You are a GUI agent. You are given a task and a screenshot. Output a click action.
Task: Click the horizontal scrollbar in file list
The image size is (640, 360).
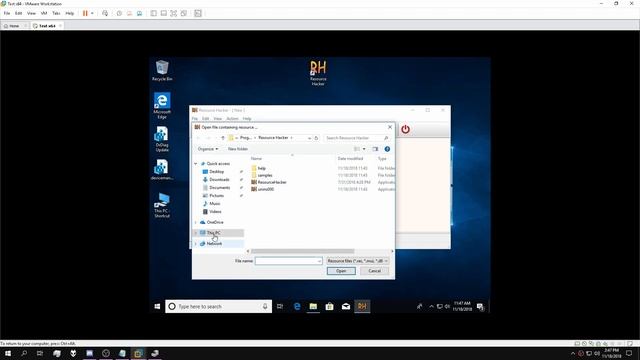pos(302,251)
